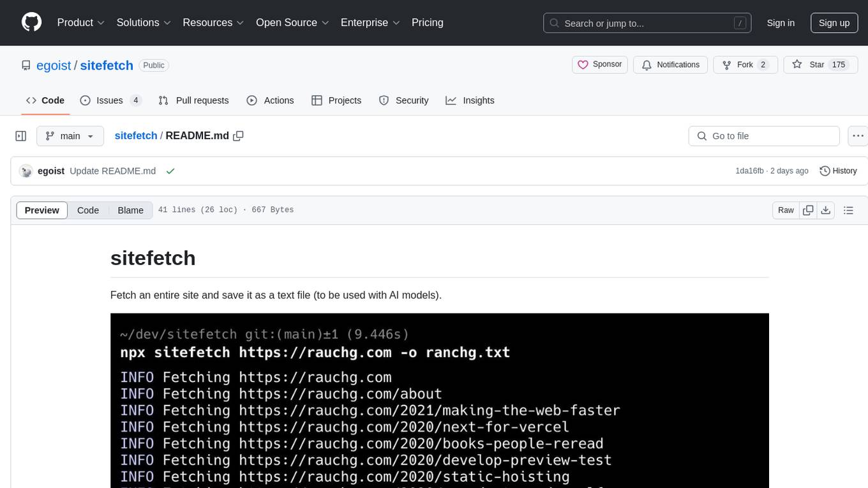868x488 pixels.
Task: View the commit checks status checkmark
Action: [x=170, y=171]
